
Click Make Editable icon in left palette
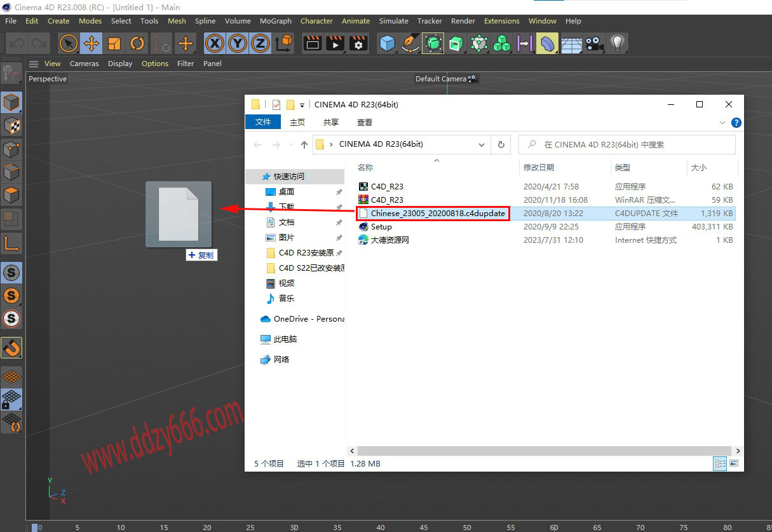tap(11, 73)
